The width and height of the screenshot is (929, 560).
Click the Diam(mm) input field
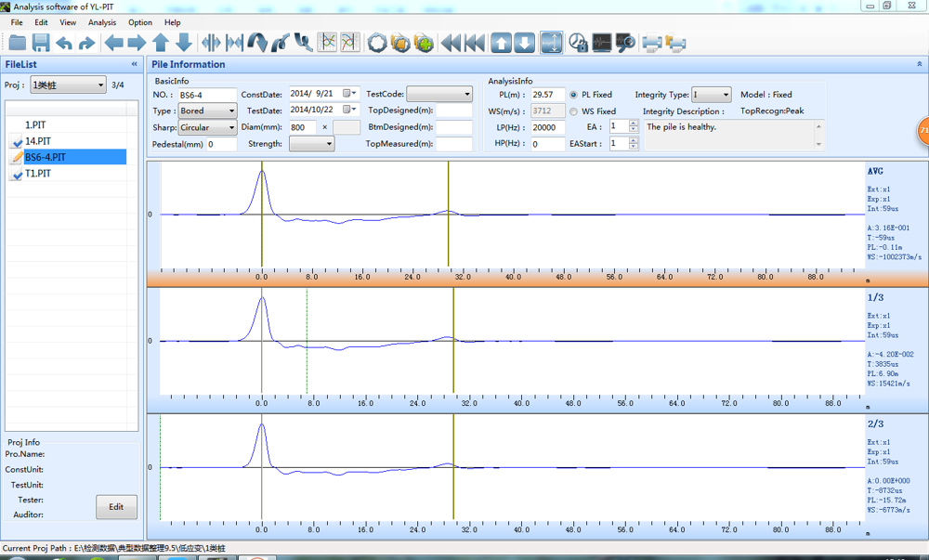point(303,127)
